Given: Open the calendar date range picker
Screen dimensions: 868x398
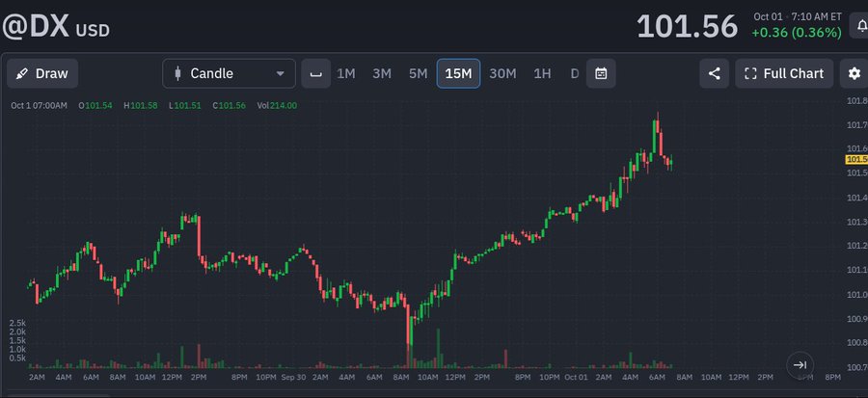Looking at the screenshot, I should 601,73.
